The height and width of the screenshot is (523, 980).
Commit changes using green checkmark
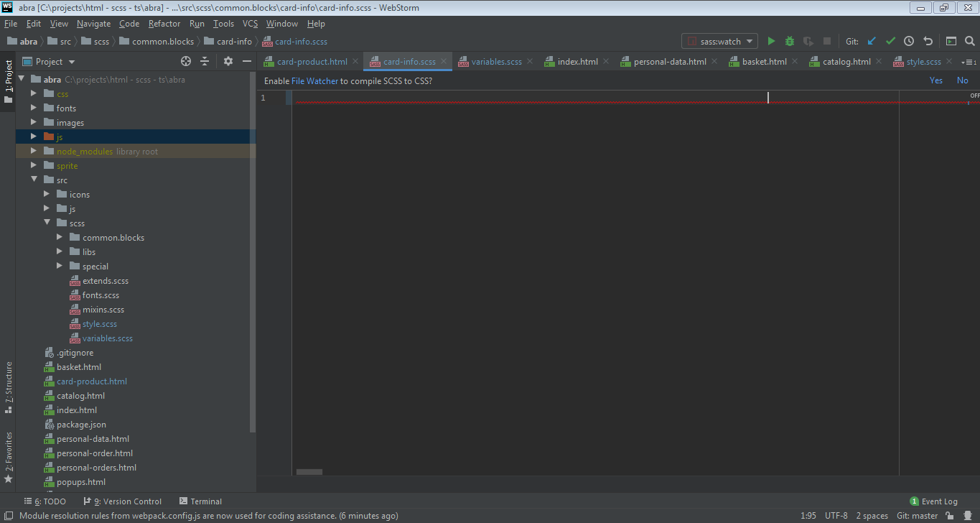tap(890, 42)
